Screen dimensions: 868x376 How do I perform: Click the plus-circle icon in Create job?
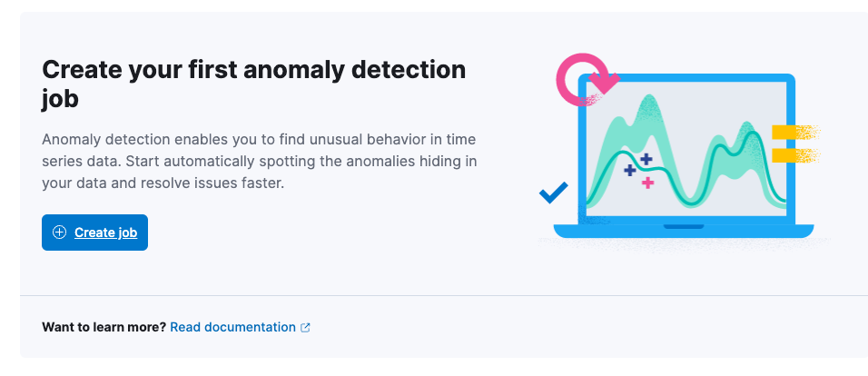tap(60, 233)
